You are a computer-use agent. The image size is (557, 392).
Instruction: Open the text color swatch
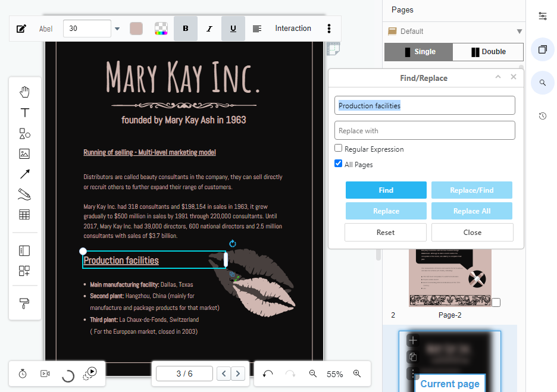pyautogui.click(x=136, y=29)
